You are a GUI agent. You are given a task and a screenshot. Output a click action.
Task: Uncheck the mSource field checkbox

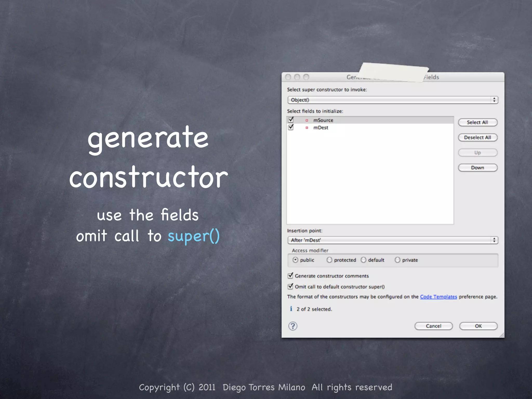(291, 120)
